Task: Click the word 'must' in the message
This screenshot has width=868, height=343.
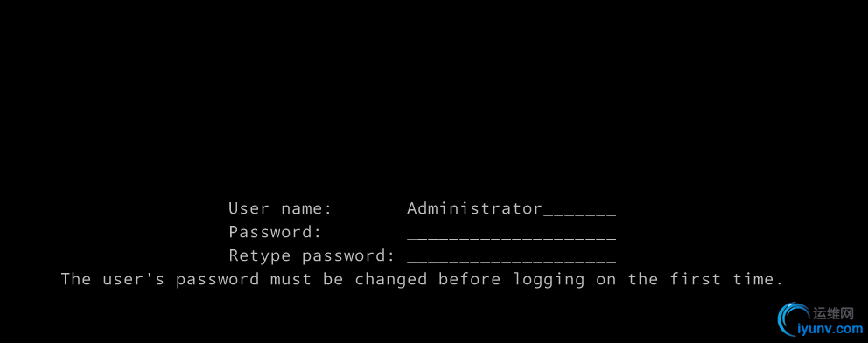Action: point(290,280)
